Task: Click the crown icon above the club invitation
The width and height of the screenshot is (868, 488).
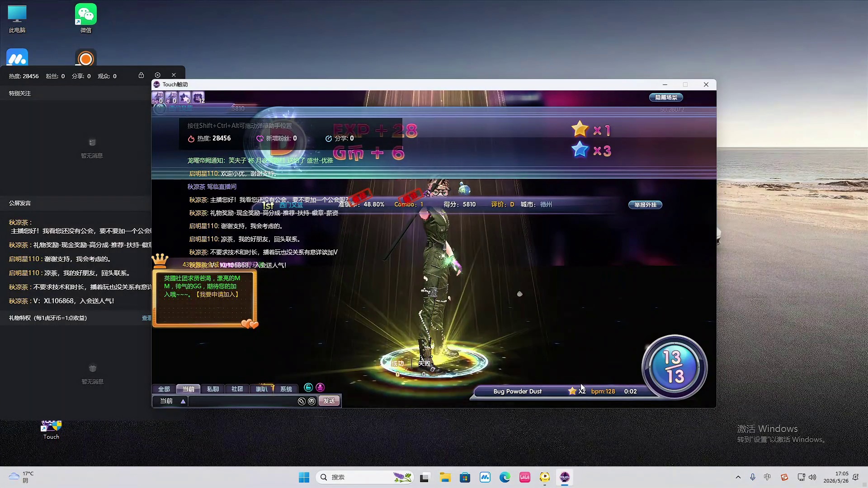Action: coord(160,260)
